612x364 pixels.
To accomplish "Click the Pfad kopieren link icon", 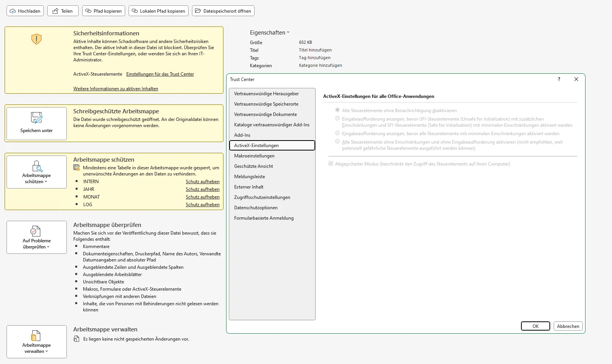I will 88,11.
